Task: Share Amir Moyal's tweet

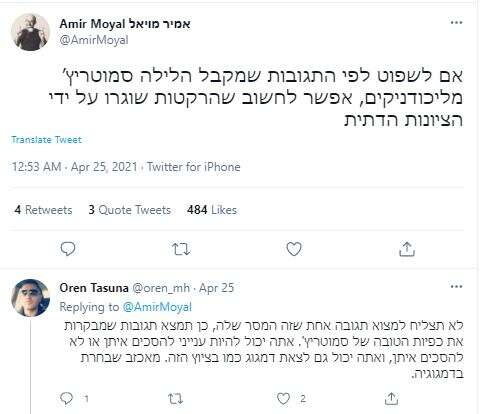Action: click(x=407, y=249)
